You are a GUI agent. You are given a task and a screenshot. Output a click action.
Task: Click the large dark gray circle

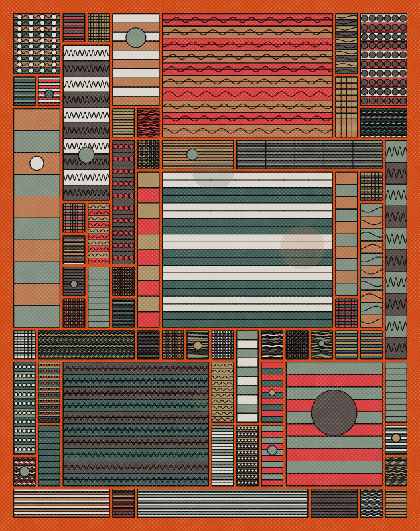pyautogui.click(x=334, y=413)
